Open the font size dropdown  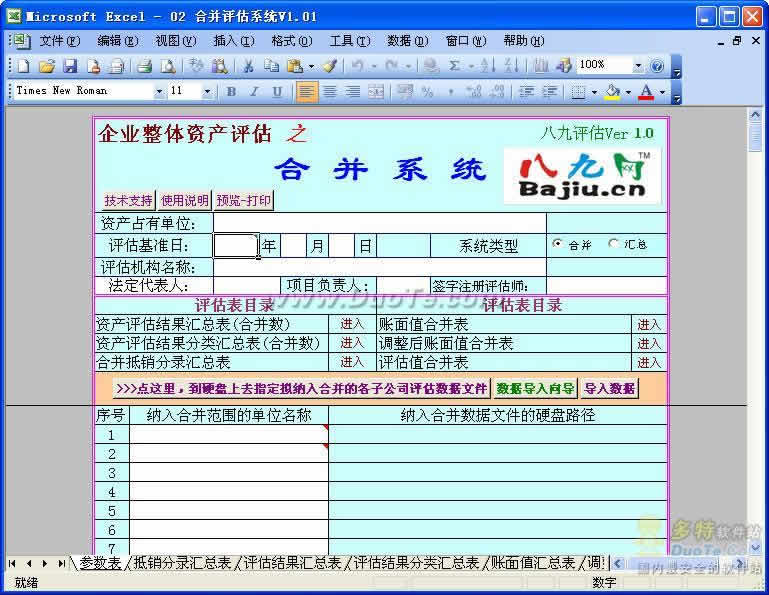pyautogui.click(x=207, y=91)
